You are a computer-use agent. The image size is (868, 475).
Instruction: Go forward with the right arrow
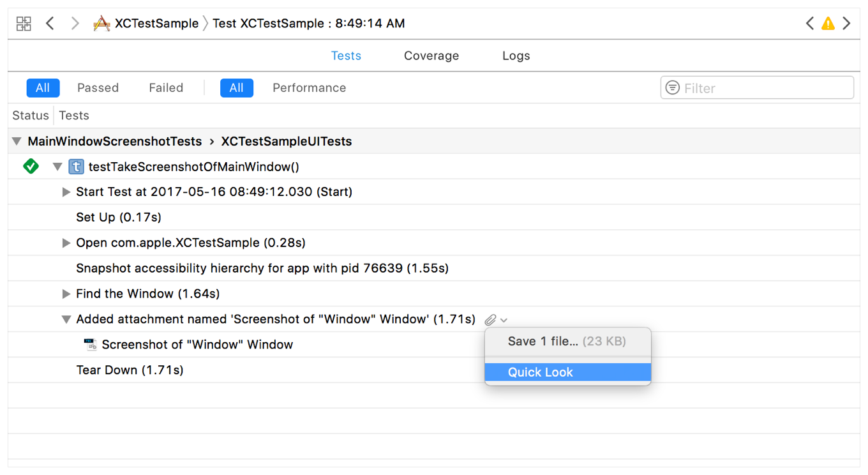click(x=75, y=24)
